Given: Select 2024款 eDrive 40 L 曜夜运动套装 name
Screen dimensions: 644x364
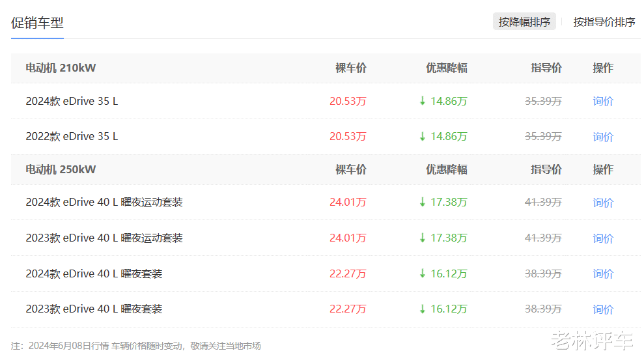Looking at the screenshot, I should point(104,202).
